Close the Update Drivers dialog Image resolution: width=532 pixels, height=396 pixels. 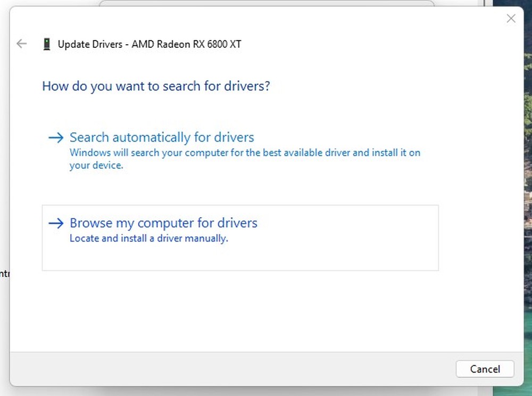tap(511, 18)
